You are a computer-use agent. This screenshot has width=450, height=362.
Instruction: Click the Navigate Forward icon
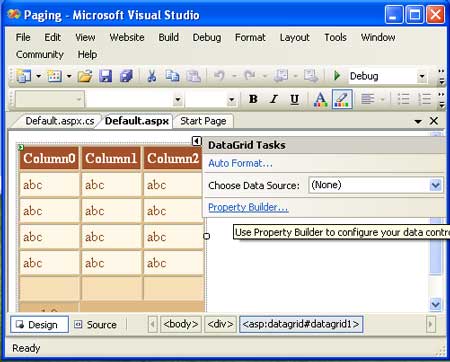[311, 76]
